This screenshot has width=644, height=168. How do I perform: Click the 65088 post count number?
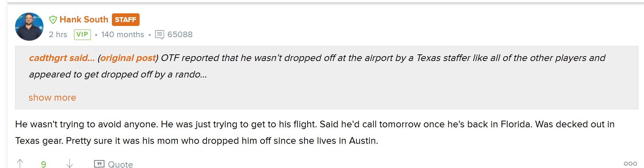click(180, 34)
